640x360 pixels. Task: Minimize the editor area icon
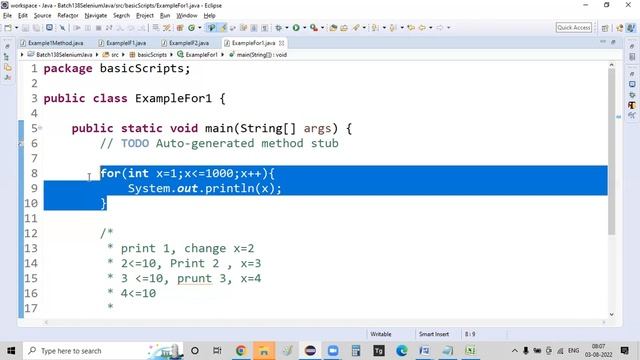point(603,42)
